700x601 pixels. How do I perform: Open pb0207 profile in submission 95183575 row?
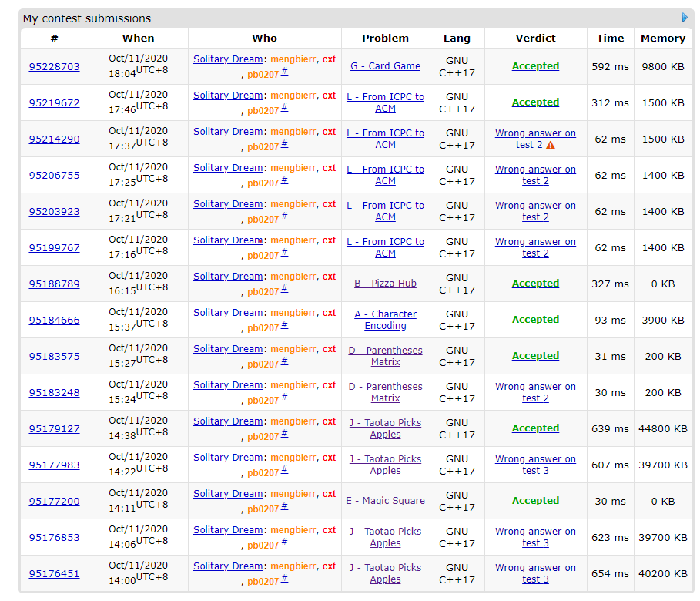[x=263, y=364]
